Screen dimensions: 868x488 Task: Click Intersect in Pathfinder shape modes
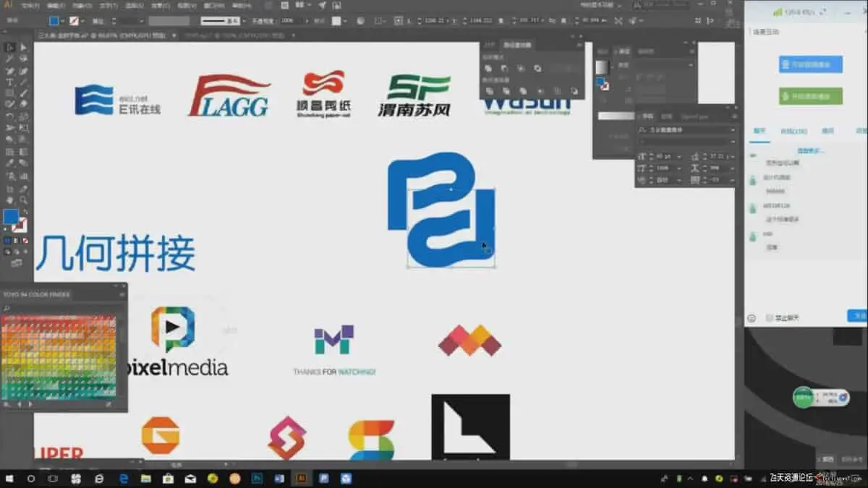pos(521,69)
